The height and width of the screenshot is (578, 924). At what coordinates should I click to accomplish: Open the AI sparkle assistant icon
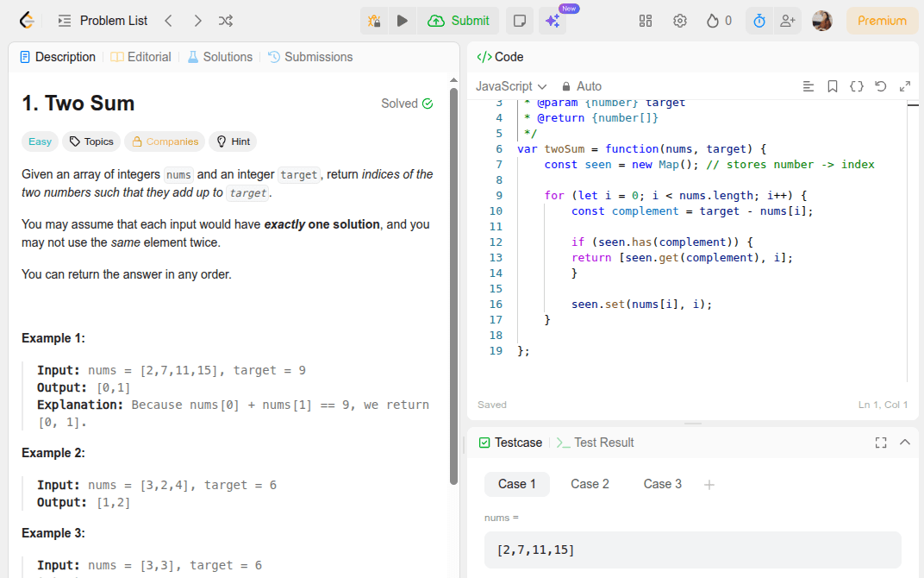point(553,21)
